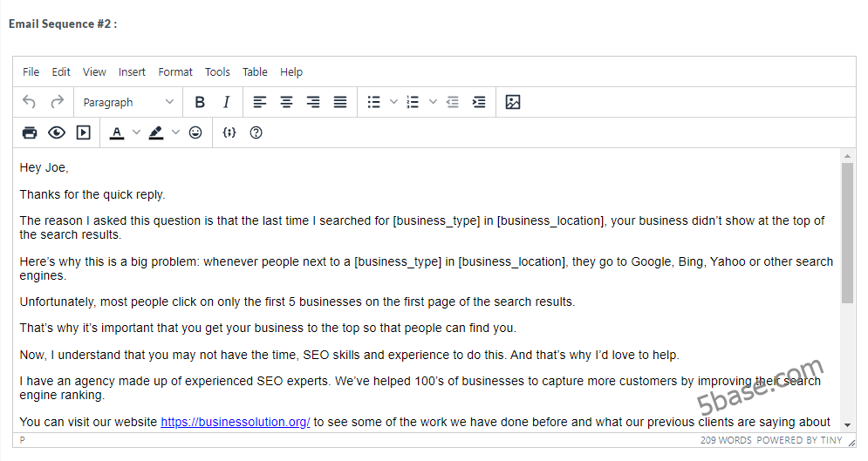Click the businesssolution.org hyperlink

tap(236, 422)
